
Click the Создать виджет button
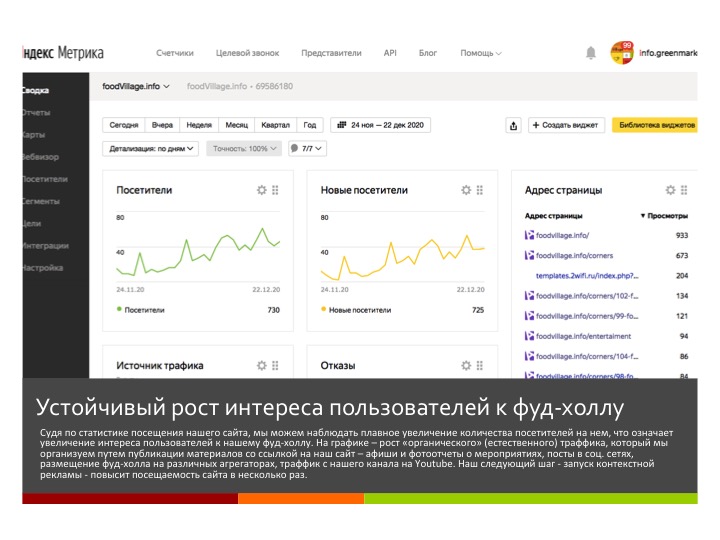(566, 125)
